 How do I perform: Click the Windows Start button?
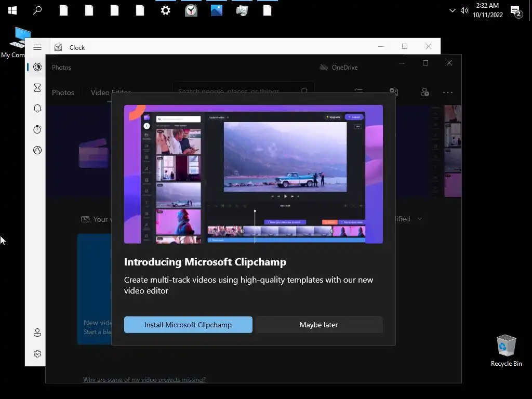tap(12, 10)
